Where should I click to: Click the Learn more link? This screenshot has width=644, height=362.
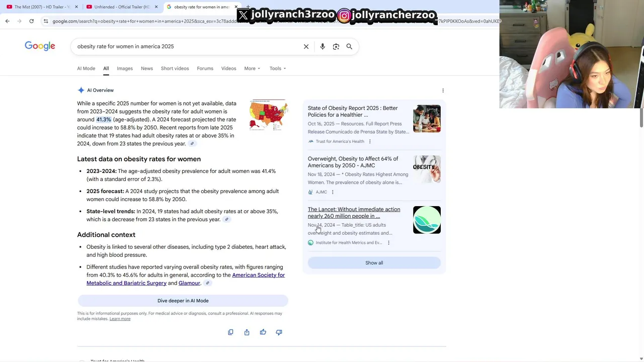tap(120, 319)
